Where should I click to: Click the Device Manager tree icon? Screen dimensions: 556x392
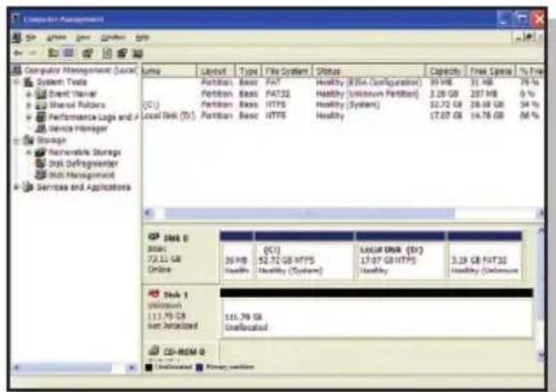[42, 128]
